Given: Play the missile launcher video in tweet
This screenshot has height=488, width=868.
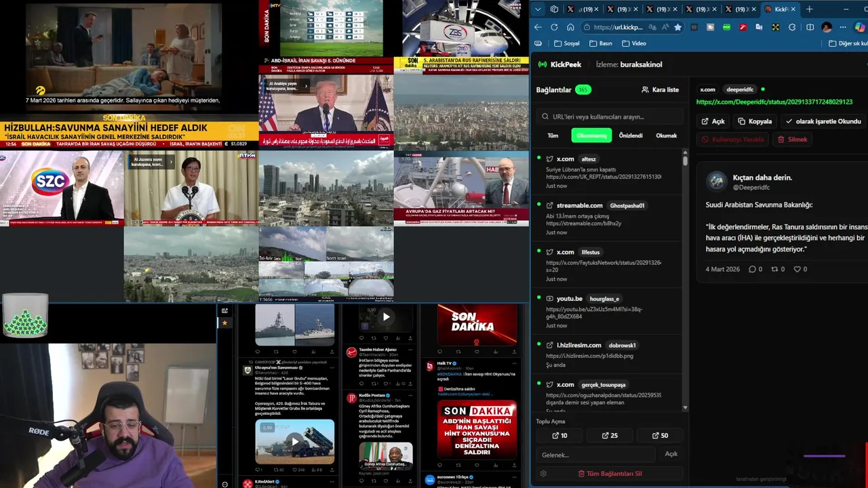Looking at the screenshot, I should (x=295, y=442).
